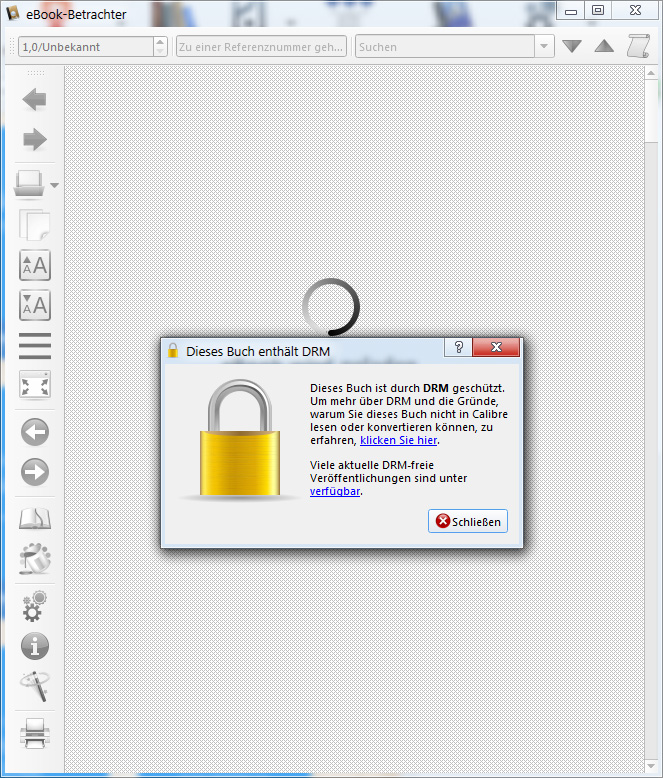Image resolution: width=663 pixels, height=778 pixels.
Task: Open the preferences gear icon
Action: coord(35,606)
